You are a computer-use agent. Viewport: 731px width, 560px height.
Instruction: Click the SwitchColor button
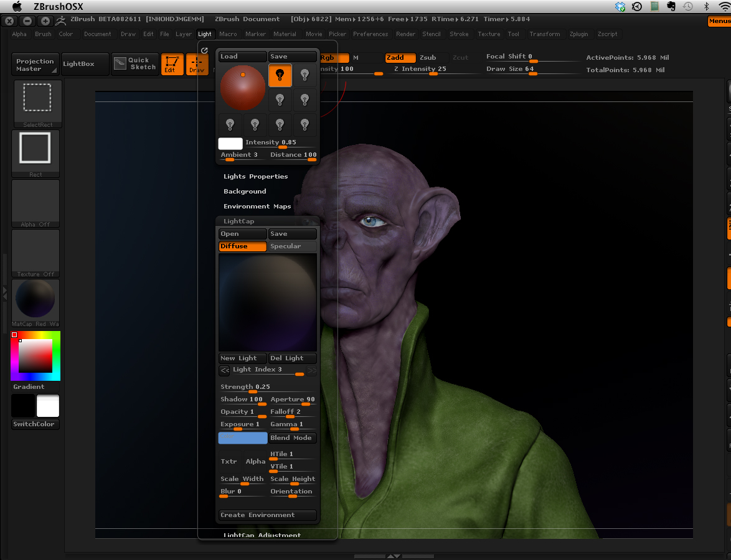tap(35, 424)
